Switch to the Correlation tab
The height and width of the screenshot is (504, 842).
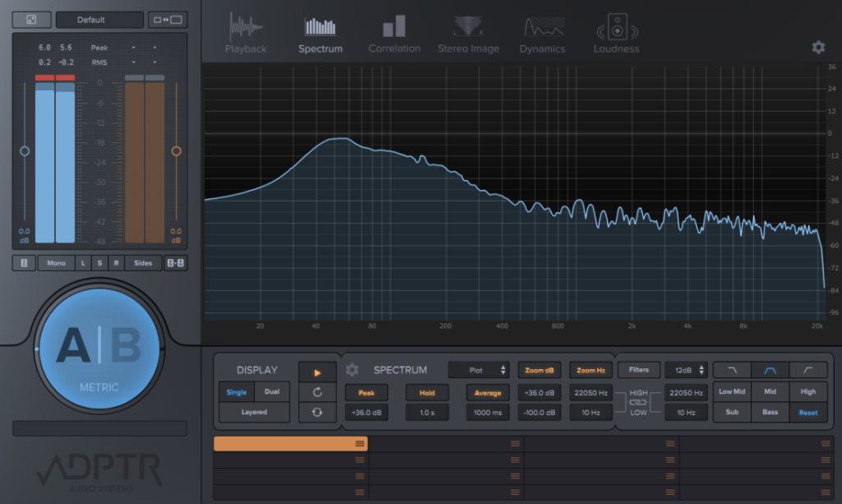point(394,33)
